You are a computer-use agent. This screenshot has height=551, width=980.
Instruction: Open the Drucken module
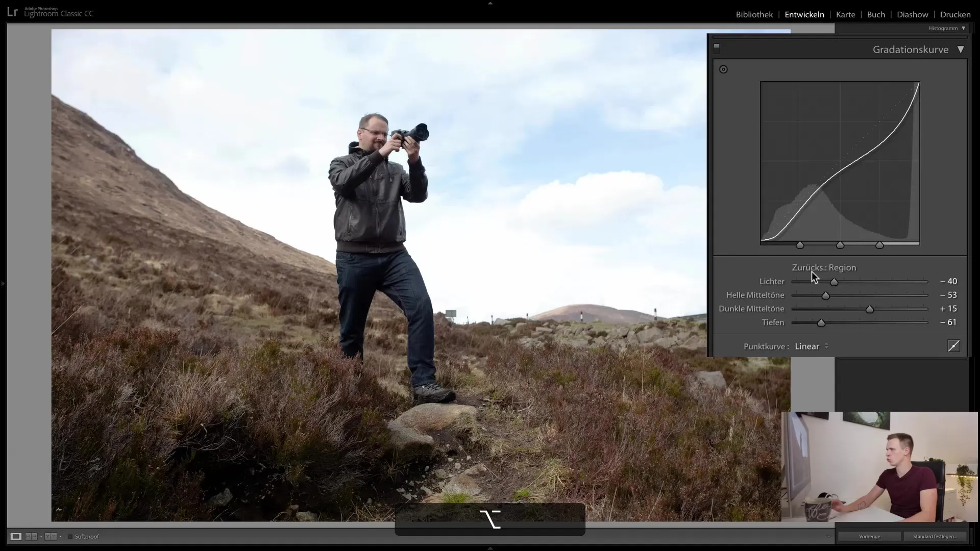tap(955, 14)
